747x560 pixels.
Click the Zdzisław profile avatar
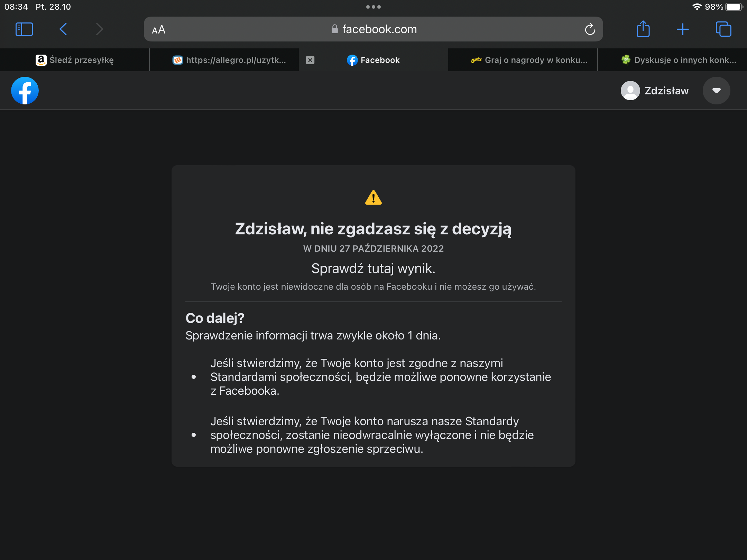click(630, 91)
